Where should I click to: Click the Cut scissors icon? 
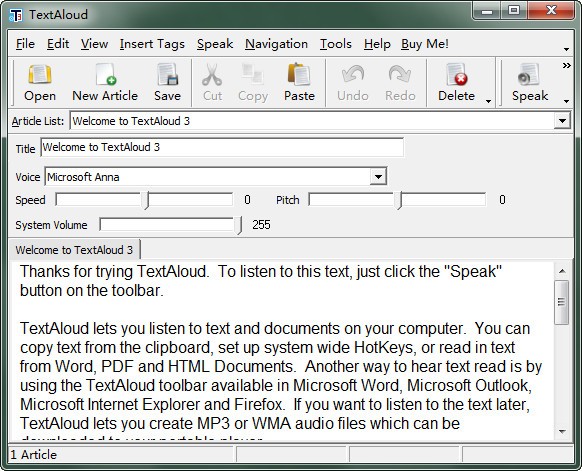[212, 75]
